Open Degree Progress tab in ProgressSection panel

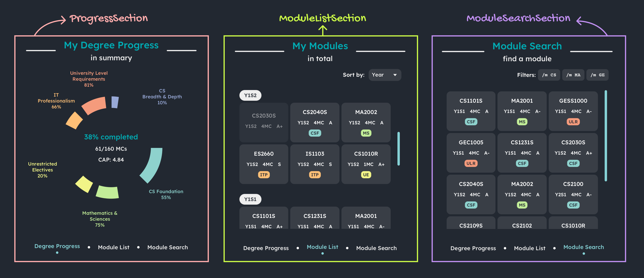(57, 246)
